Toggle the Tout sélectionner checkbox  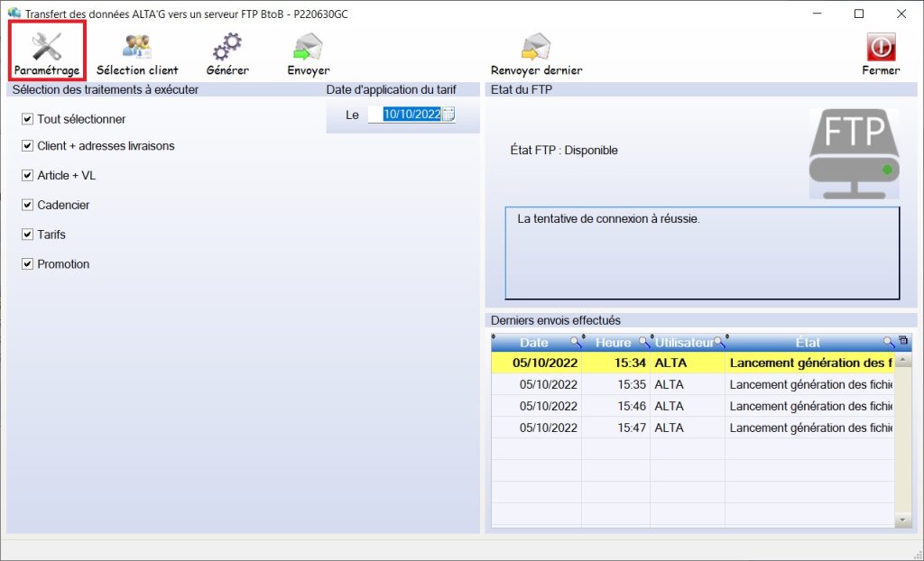coord(28,119)
